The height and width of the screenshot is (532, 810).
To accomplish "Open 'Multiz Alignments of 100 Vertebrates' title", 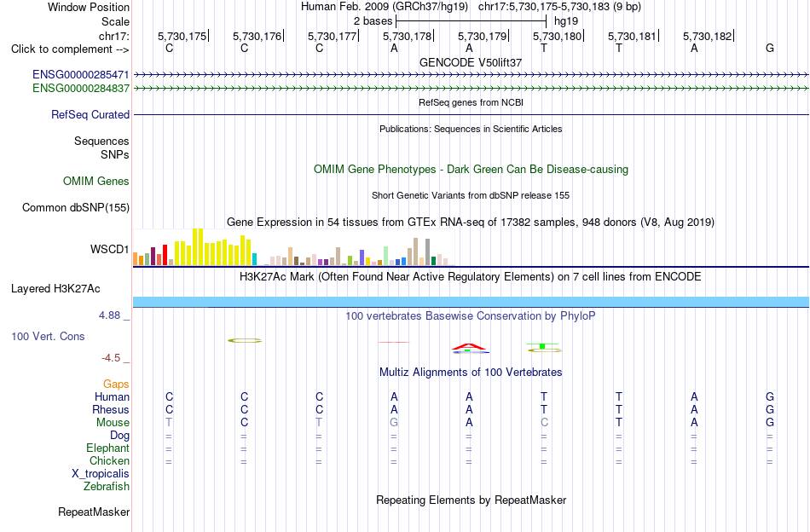I will [x=471, y=373].
